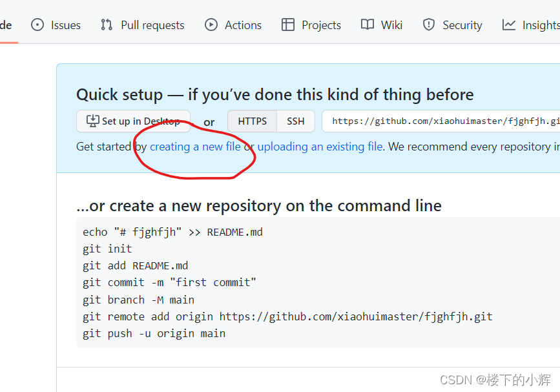Switch to the Actions tab

tap(233, 25)
